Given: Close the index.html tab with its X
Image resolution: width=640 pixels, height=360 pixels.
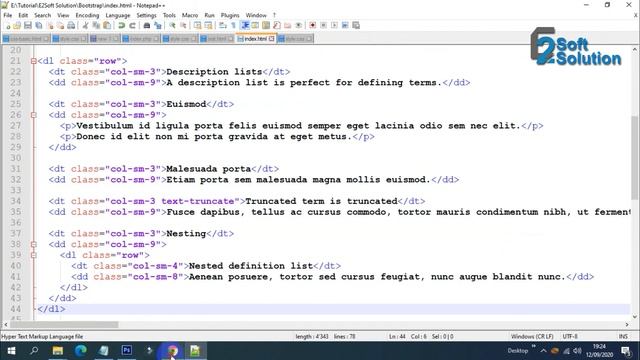Looking at the screenshot, I should point(271,39).
